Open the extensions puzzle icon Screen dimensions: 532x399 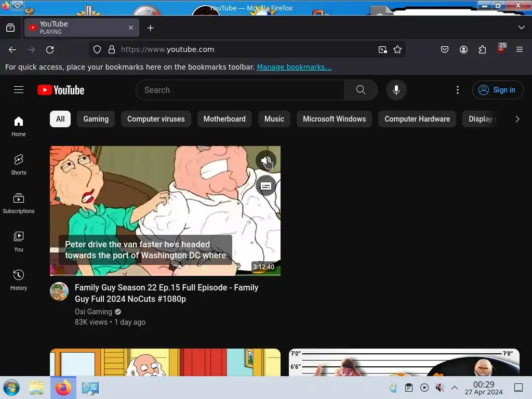[x=482, y=49]
